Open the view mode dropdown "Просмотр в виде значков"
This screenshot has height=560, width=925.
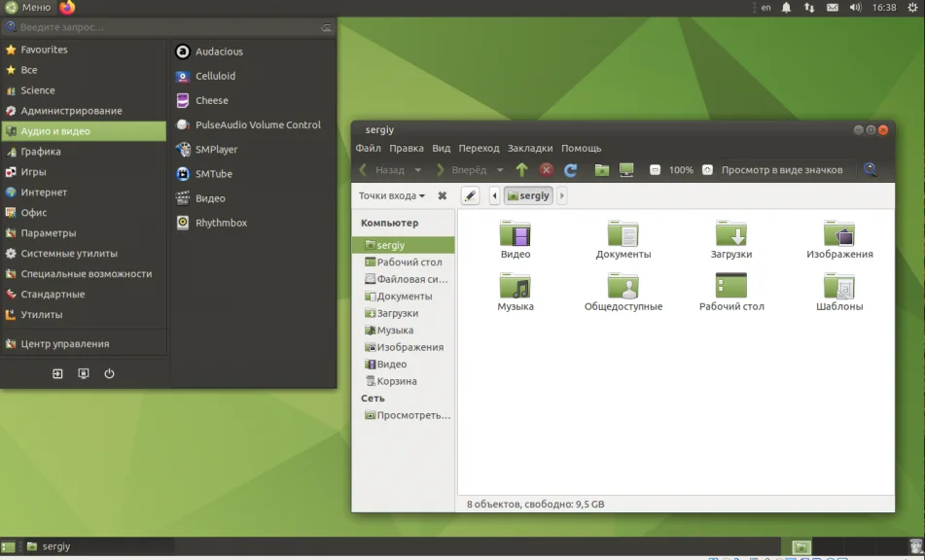(782, 170)
